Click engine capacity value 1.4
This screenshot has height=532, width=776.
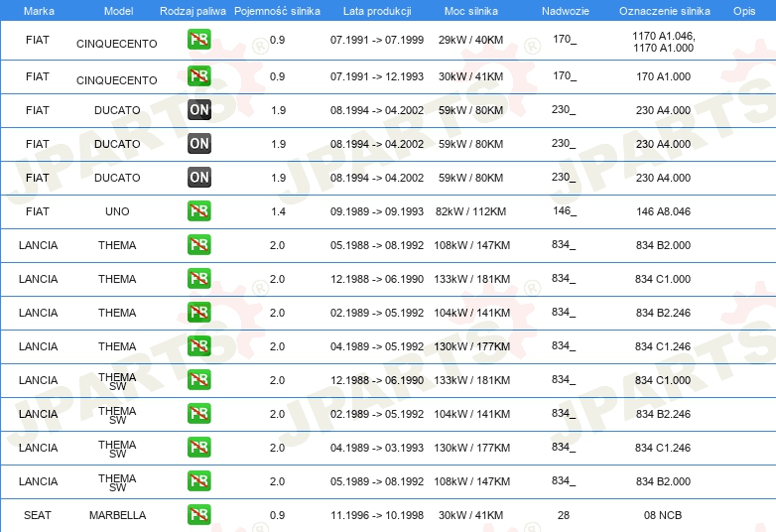(x=278, y=211)
